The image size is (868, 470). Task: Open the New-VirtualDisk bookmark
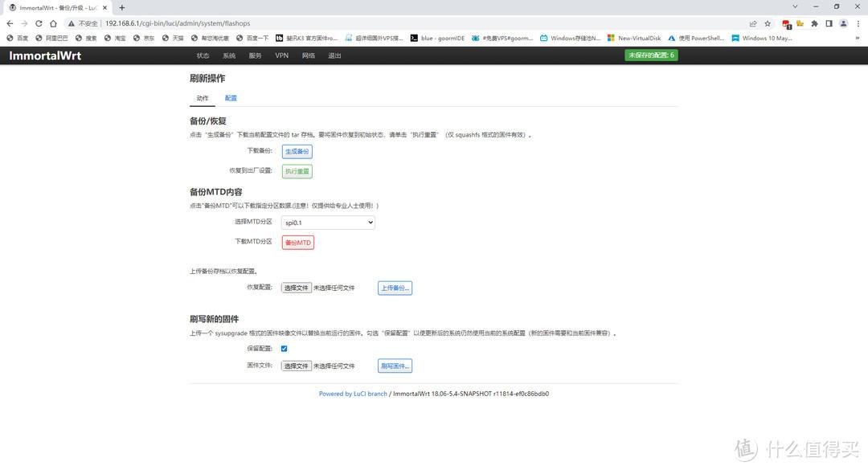(x=634, y=39)
